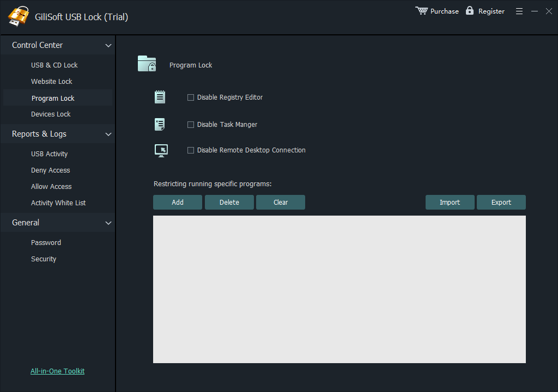
Task: Click inside the restricted programs list box
Action: pos(339,289)
